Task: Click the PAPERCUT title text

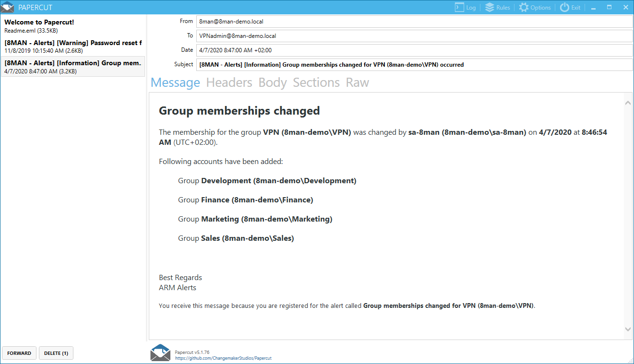Action: 35,8
